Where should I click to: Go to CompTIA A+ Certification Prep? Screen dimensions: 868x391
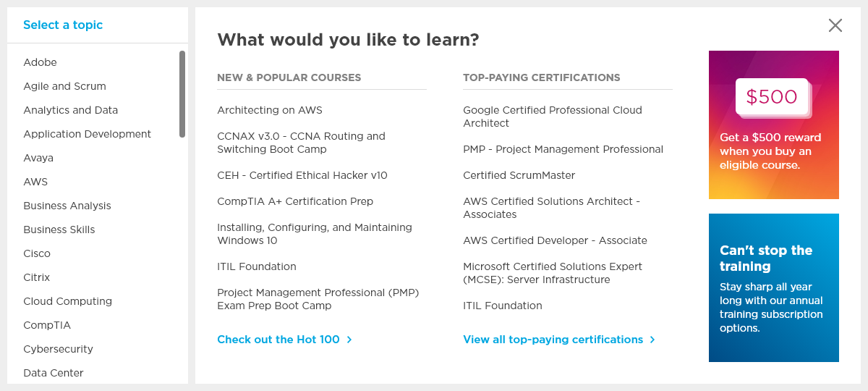(x=295, y=201)
